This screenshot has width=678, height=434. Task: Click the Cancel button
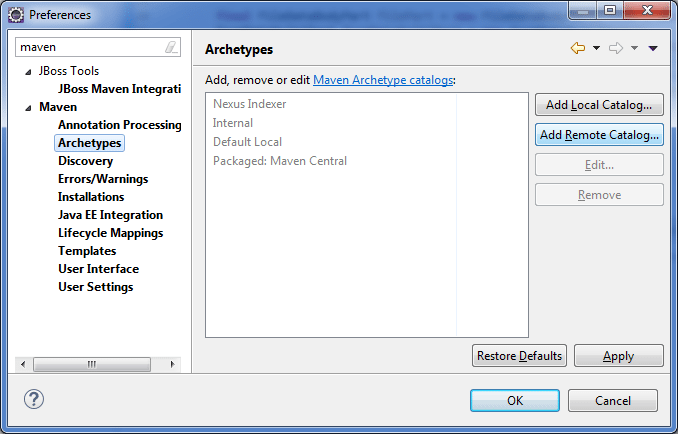pos(613,401)
